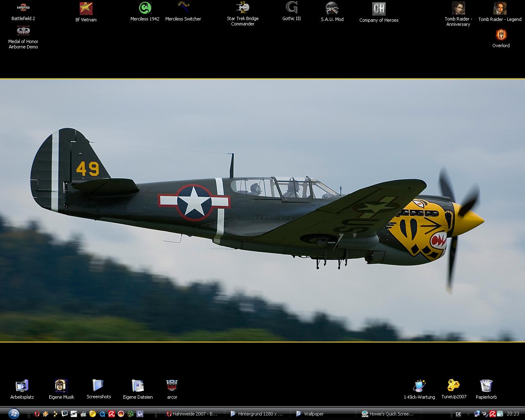525x420 pixels.
Task: Select the Medal of Honor Airborne Demo icon
Action: pos(23,31)
